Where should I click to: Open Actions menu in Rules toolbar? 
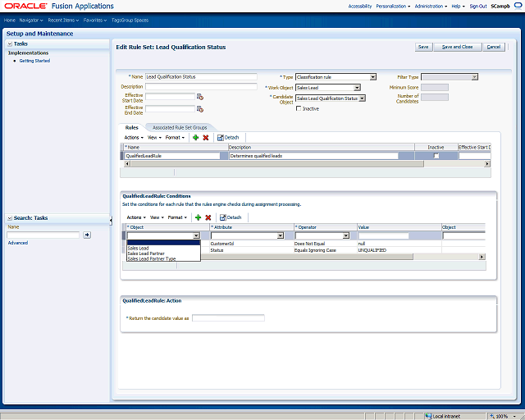point(134,137)
